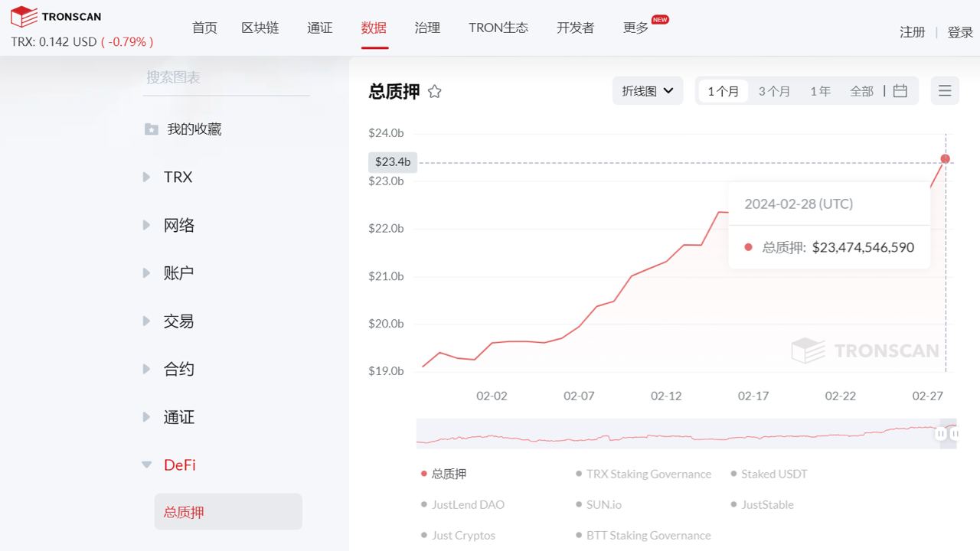Viewport: 980px width, 551px height.
Task: Open the calendar date range picker
Action: click(x=900, y=91)
